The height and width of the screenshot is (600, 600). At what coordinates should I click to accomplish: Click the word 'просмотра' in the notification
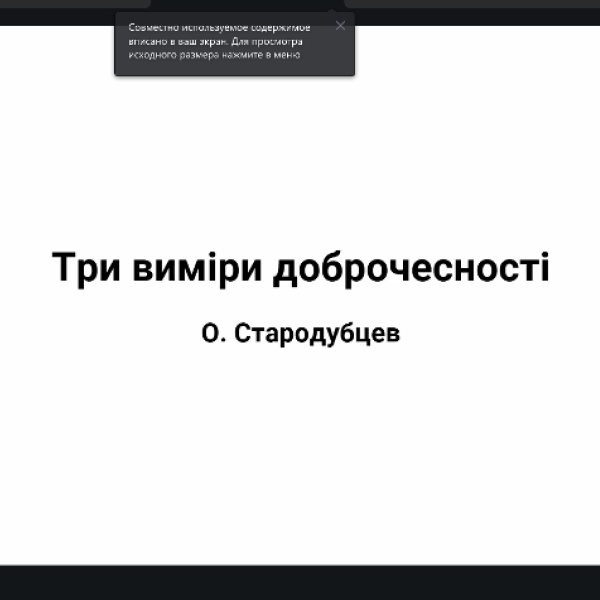pyautogui.click(x=280, y=42)
